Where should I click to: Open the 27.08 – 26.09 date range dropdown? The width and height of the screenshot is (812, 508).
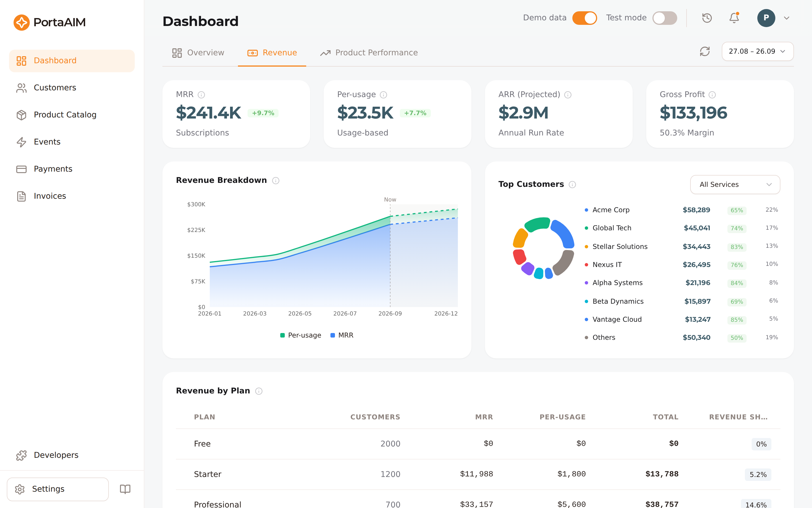click(x=758, y=51)
